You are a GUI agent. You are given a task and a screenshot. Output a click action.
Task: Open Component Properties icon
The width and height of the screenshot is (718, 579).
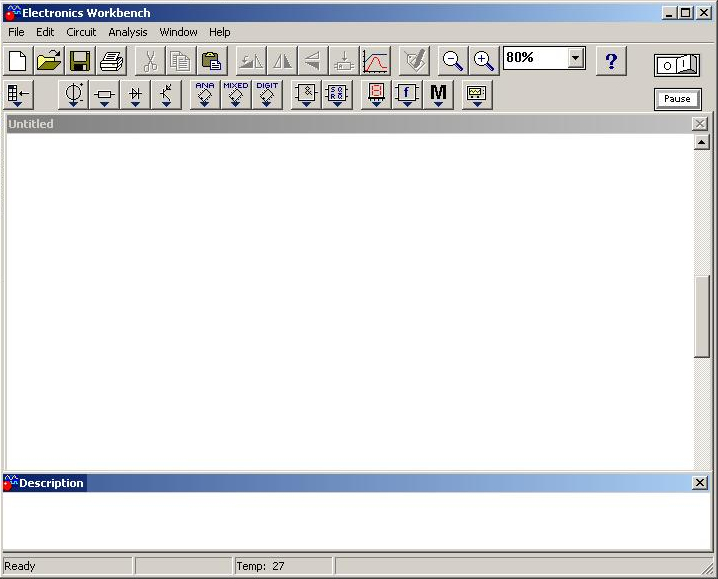(x=414, y=61)
